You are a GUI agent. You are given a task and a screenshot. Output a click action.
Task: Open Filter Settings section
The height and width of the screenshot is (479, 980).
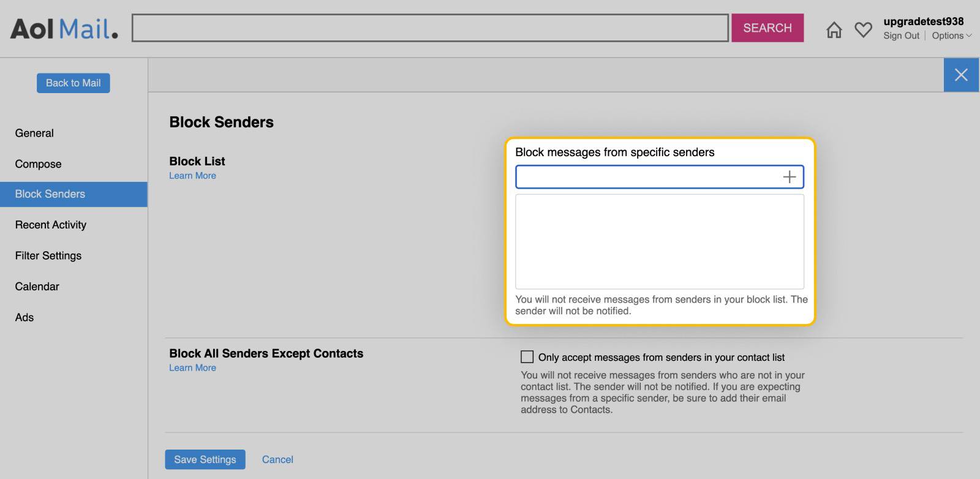coord(48,255)
